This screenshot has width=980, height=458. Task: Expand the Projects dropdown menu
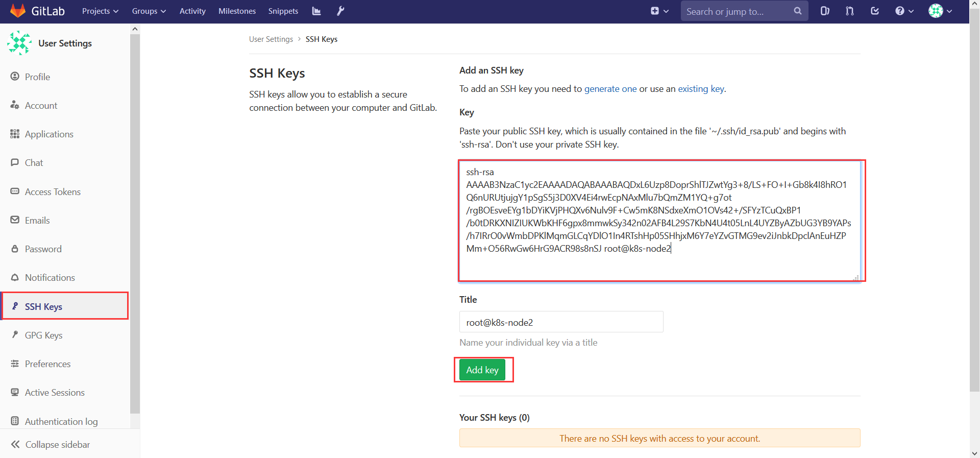100,11
